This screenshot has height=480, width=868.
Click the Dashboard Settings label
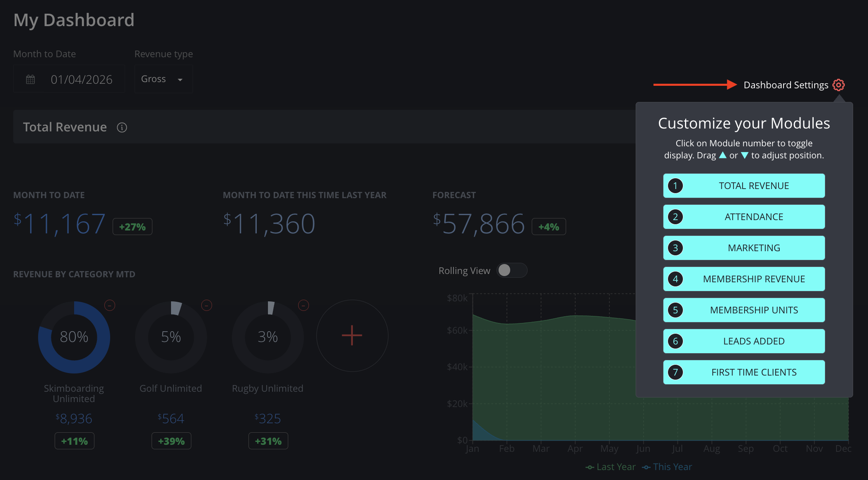point(786,85)
